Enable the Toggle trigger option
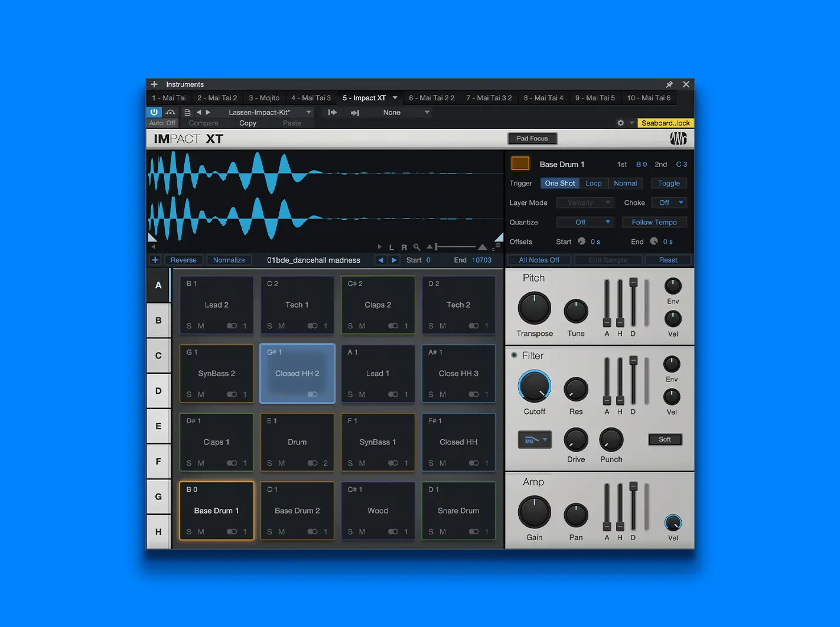The width and height of the screenshot is (840, 627). coord(669,183)
